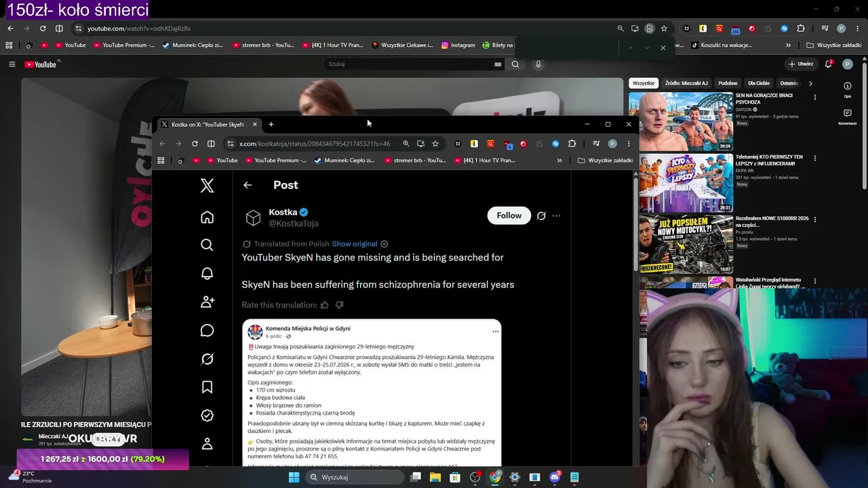
Task: Open options for the Teleturniej KTO PIERWSZY video
Action: (815, 159)
